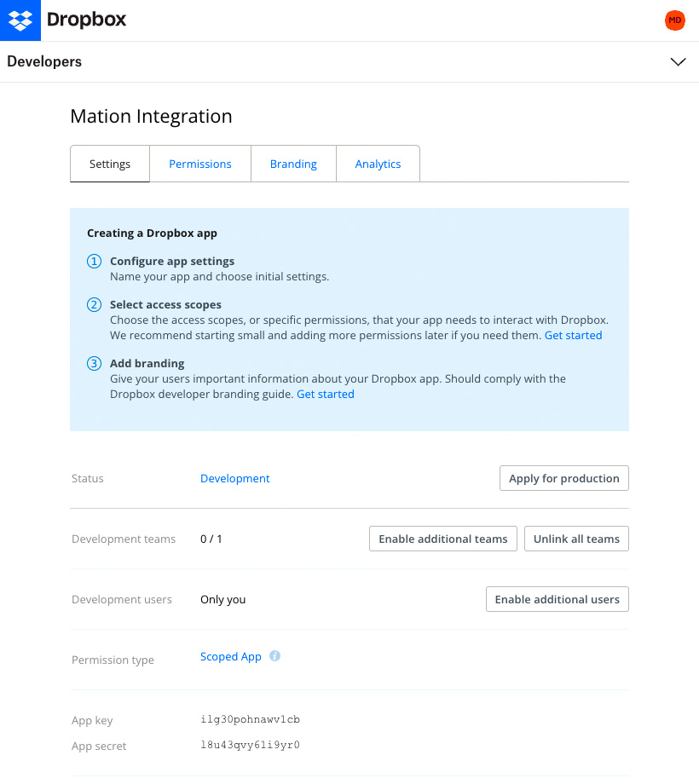The width and height of the screenshot is (699, 784).
Task: Click the Development users label
Action: tap(122, 599)
